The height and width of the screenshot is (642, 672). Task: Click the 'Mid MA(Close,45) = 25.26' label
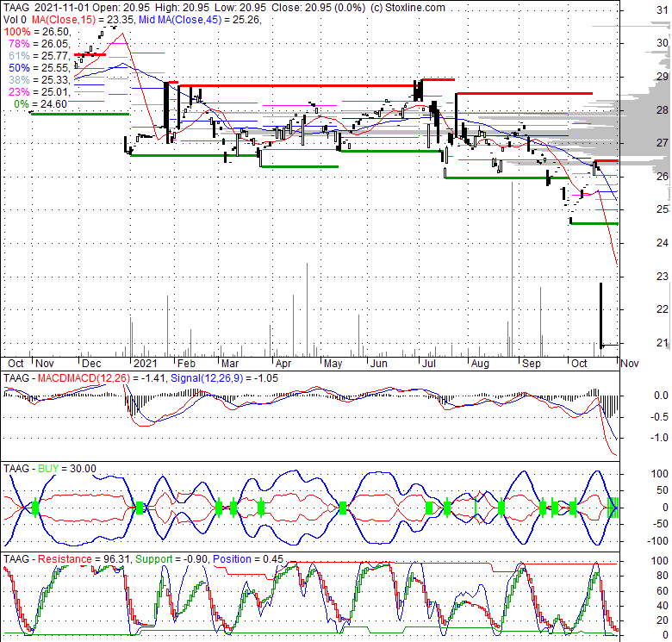point(199,20)
